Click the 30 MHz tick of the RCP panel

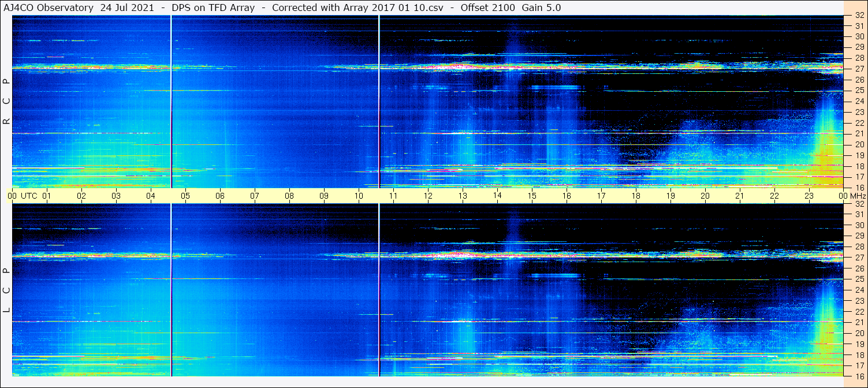click(859, 36)
